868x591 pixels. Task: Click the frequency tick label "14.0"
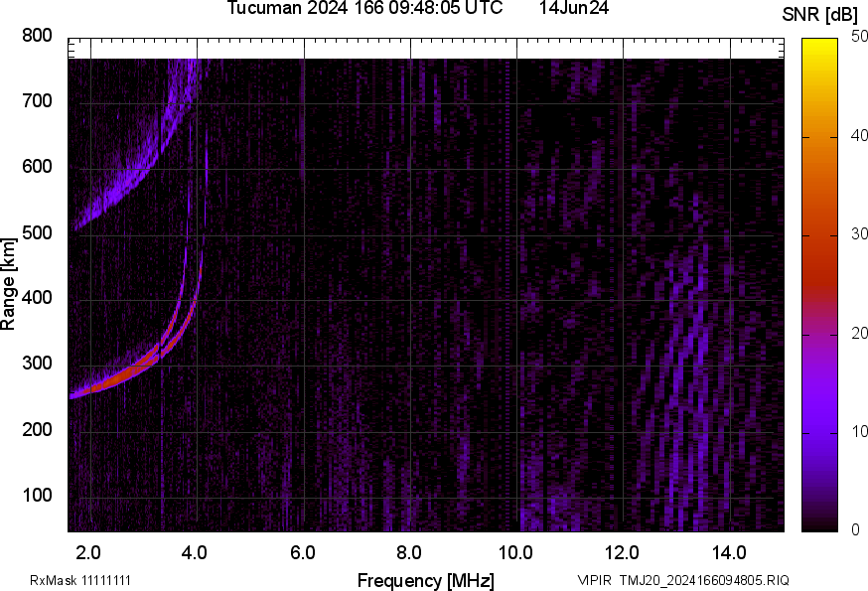(729, 552)
